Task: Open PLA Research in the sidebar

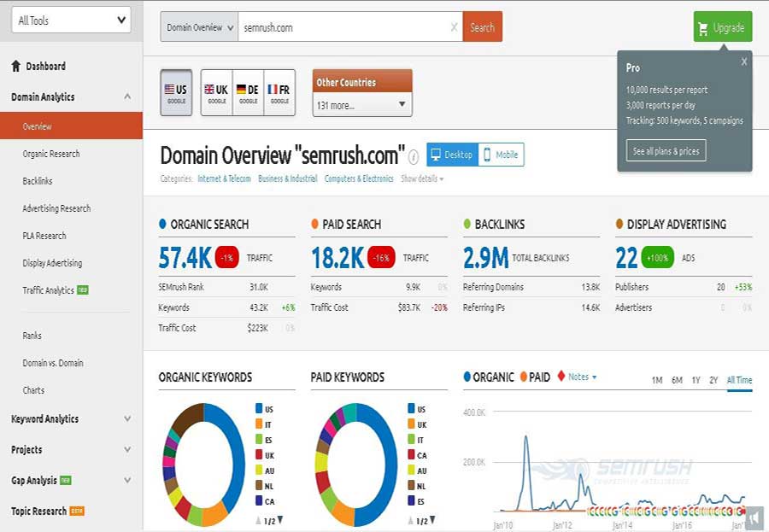Action: pyautogui.click(x=44, y=236)
